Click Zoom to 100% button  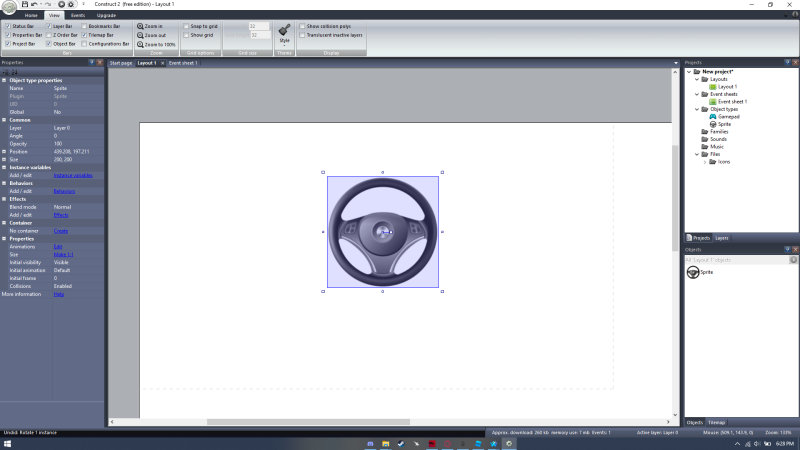[156, 44]
